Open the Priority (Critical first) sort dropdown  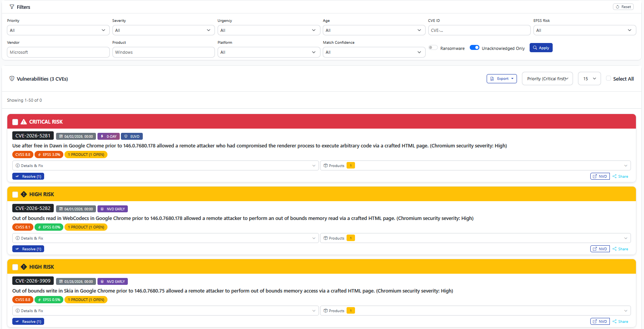coord(547,79)
